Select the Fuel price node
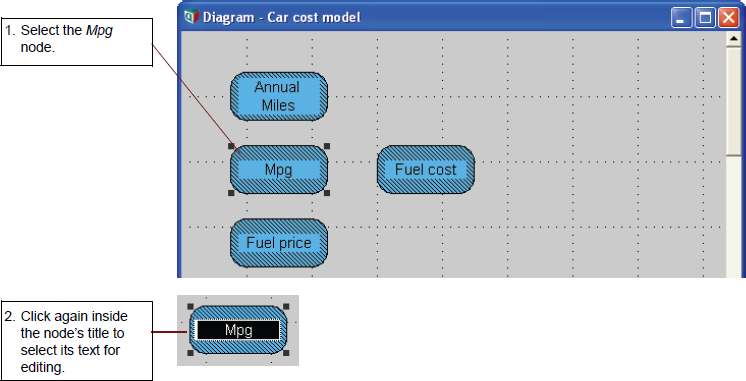Viewport: 746px width, 381px height. coord(279,243)
